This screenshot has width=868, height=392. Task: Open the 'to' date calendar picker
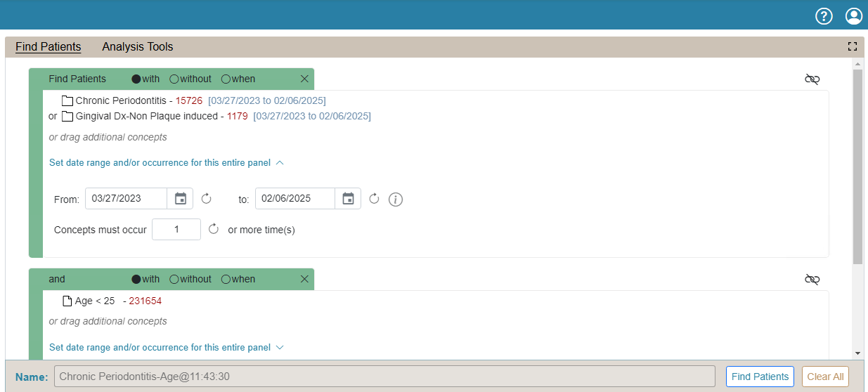pos(348,199)
